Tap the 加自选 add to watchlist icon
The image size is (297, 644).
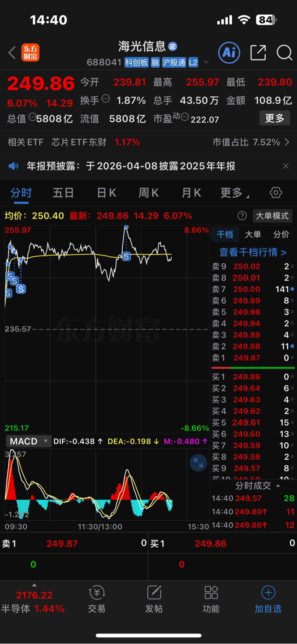[x=268, y=599]
